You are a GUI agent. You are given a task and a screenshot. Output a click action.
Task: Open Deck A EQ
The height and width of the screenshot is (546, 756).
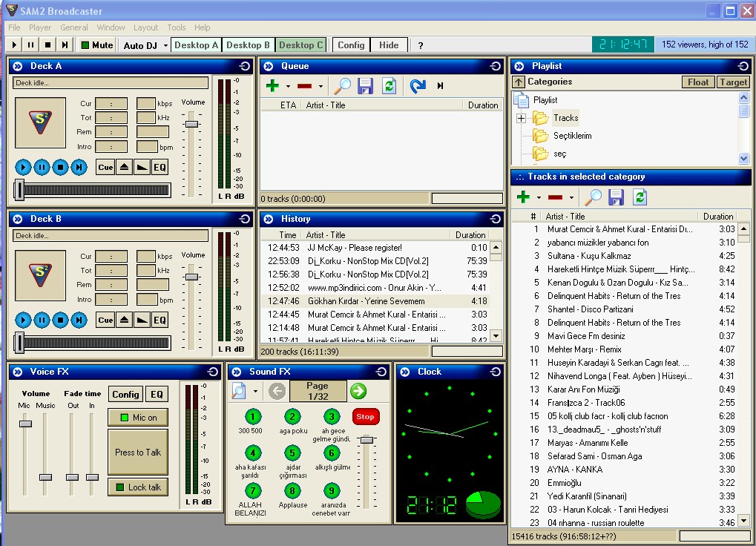click(160, 167)
